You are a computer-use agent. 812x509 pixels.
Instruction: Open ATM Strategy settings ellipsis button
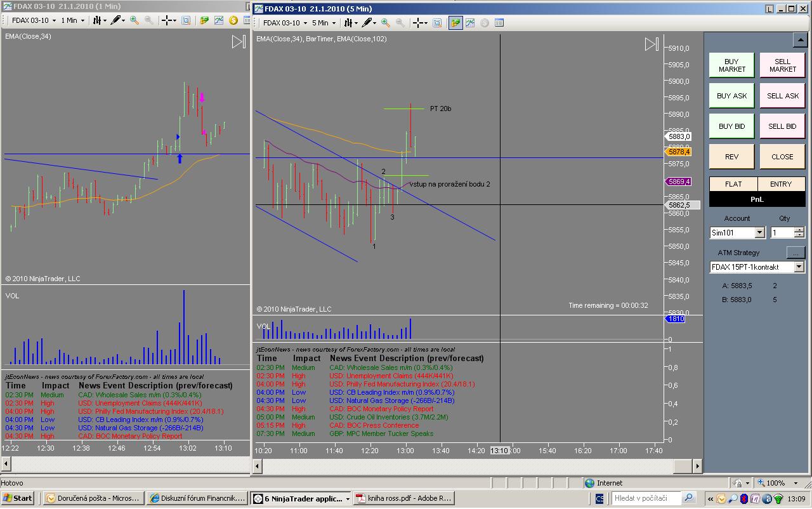(x=796, y=253)
